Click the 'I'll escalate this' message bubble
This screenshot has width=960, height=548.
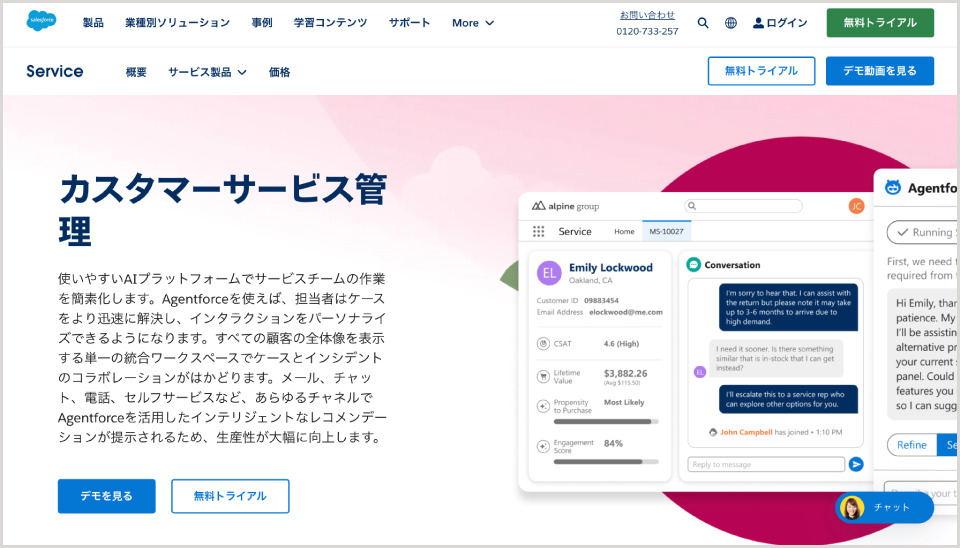(788, 399)
